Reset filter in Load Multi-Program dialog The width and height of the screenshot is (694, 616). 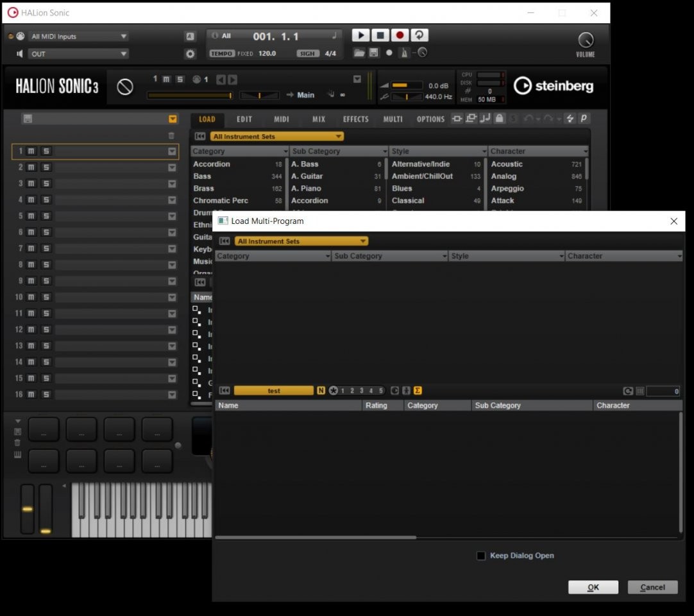pyautogui.click(x=224, y=241)
